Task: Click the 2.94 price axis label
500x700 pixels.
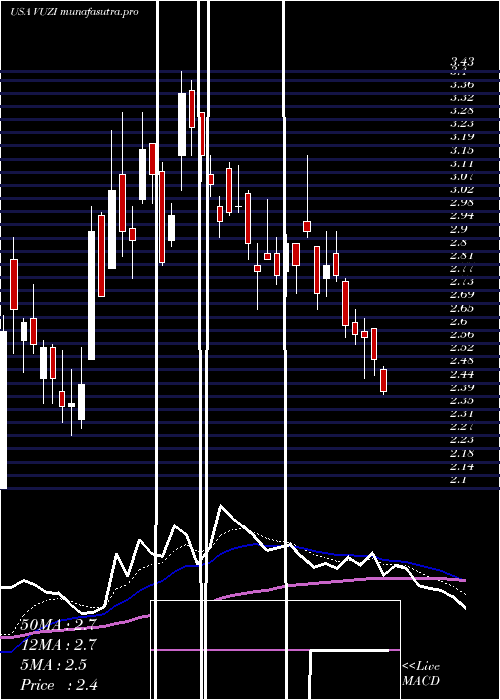Action: 462,216
